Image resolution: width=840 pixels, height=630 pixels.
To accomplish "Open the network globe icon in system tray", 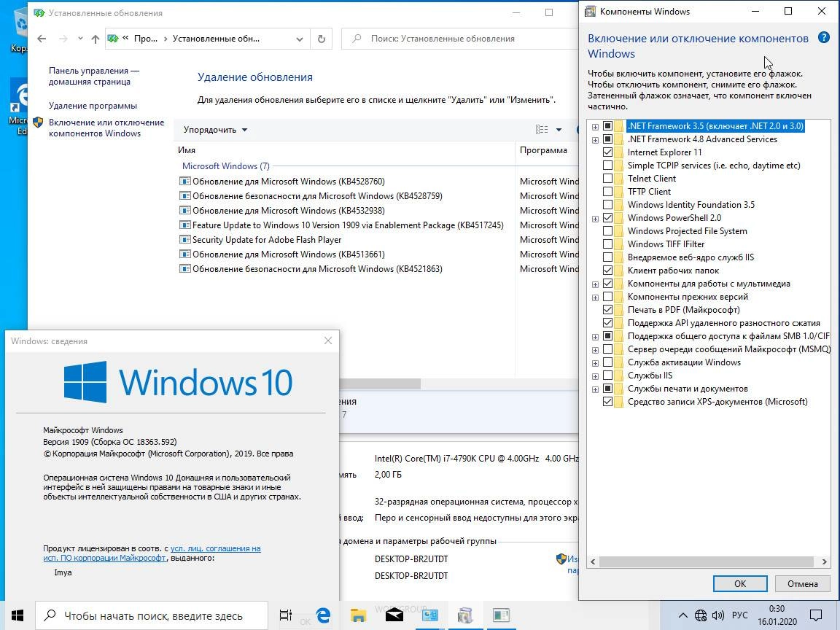I will point(701,615).
